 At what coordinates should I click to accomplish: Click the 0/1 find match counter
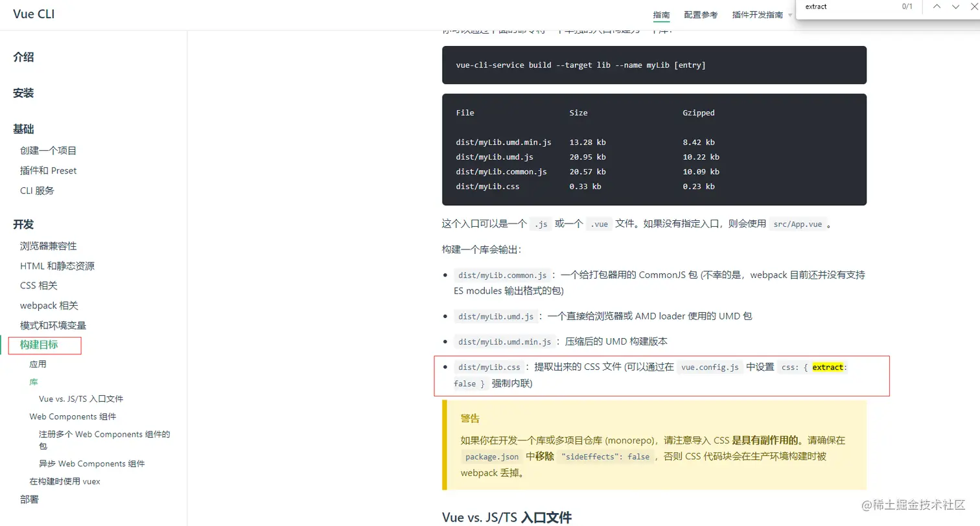[907, 6]
